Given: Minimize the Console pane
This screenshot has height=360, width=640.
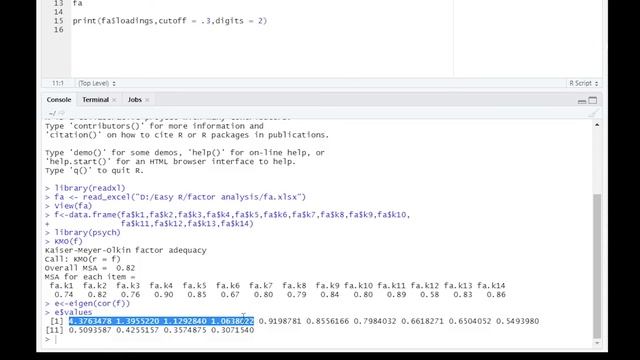Looking at the screenshot, I should point(582,100).
